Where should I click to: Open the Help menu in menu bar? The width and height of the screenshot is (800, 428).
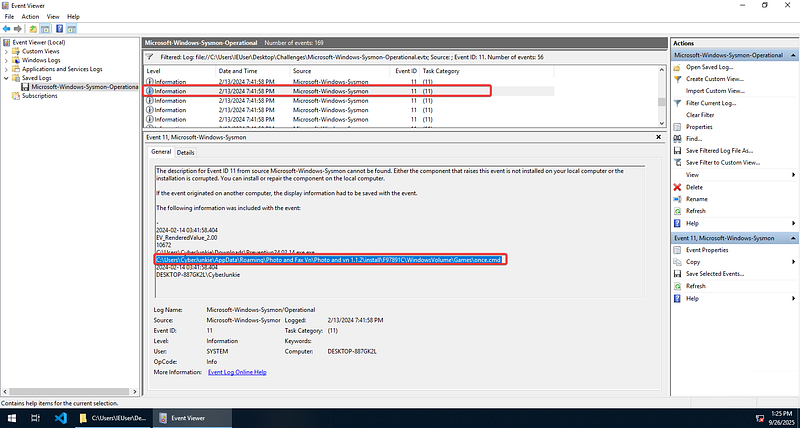pyautogui.click(x=73, y=17)
